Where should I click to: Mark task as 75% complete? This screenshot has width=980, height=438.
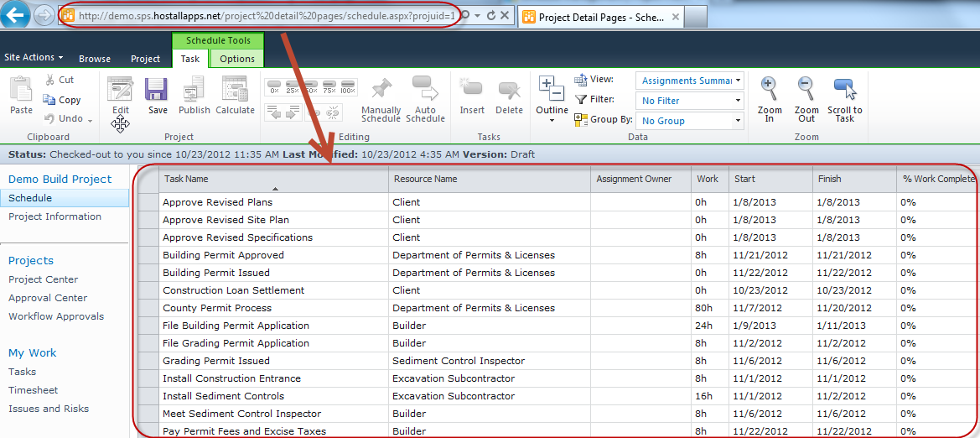click(x=330, y=86)
